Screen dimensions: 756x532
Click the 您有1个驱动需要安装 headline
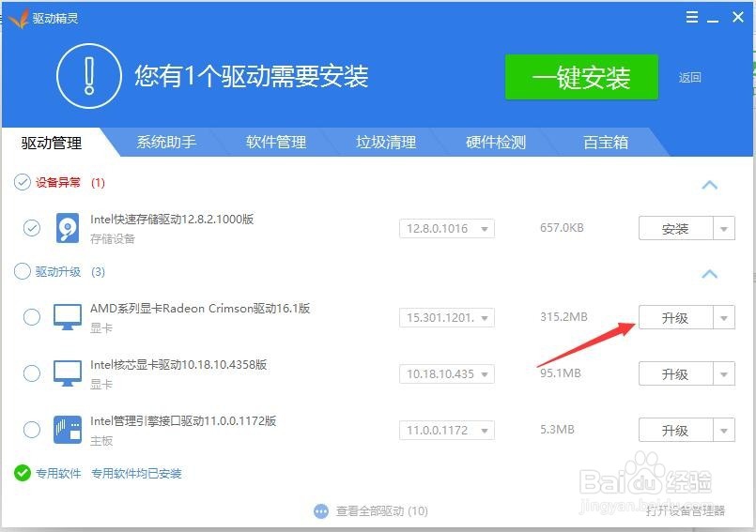click(251, 76)
